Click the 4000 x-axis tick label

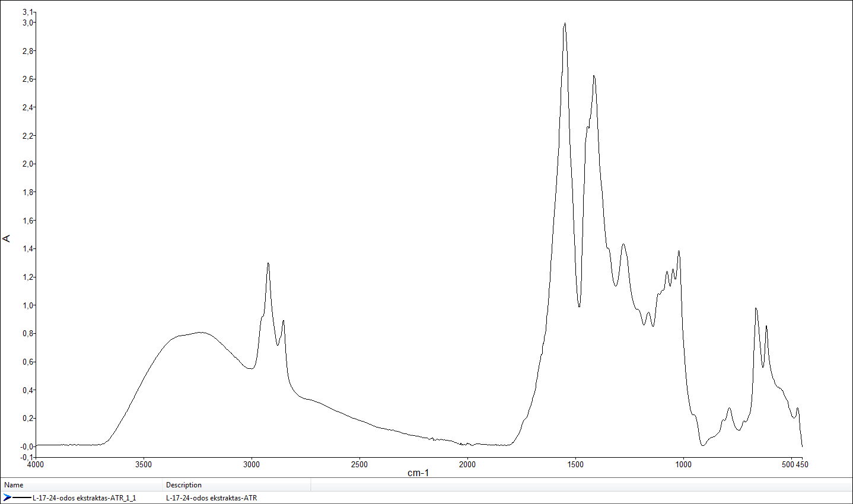click(x=36, y=464)
